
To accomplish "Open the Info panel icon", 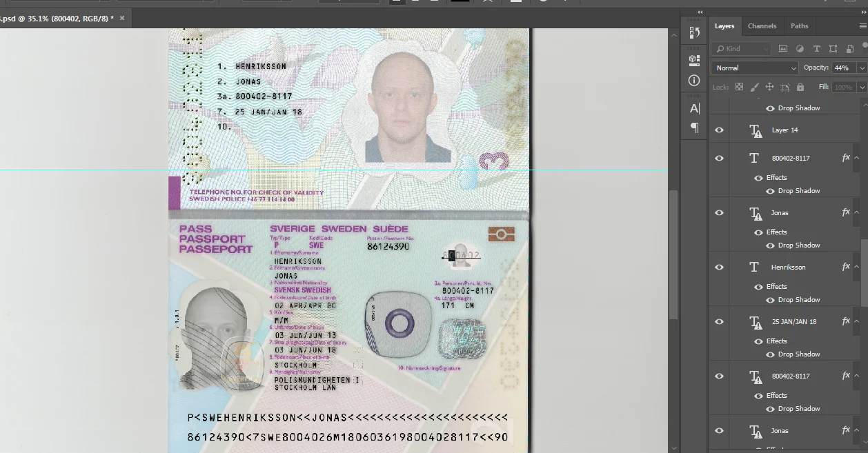I will [694, 81].
